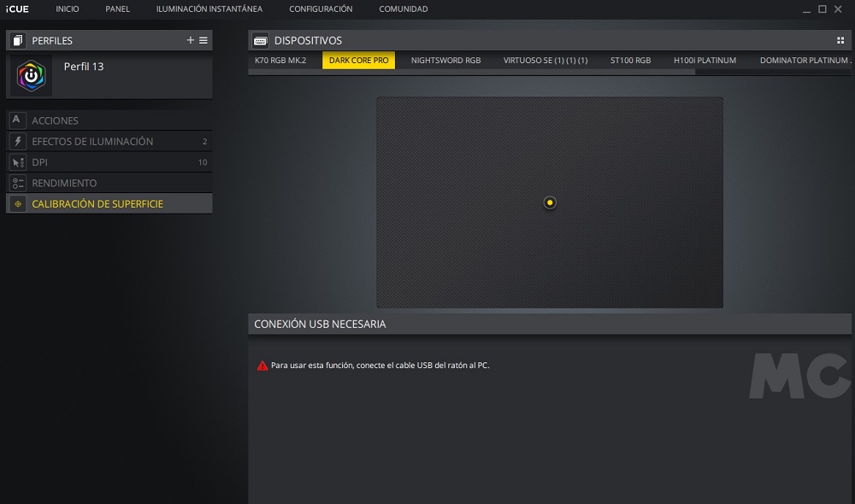Image resolution: width=855 pixels, height=504 pixels.
Task: Click the device tabs horizontal scrollbar
Action: 470,73
